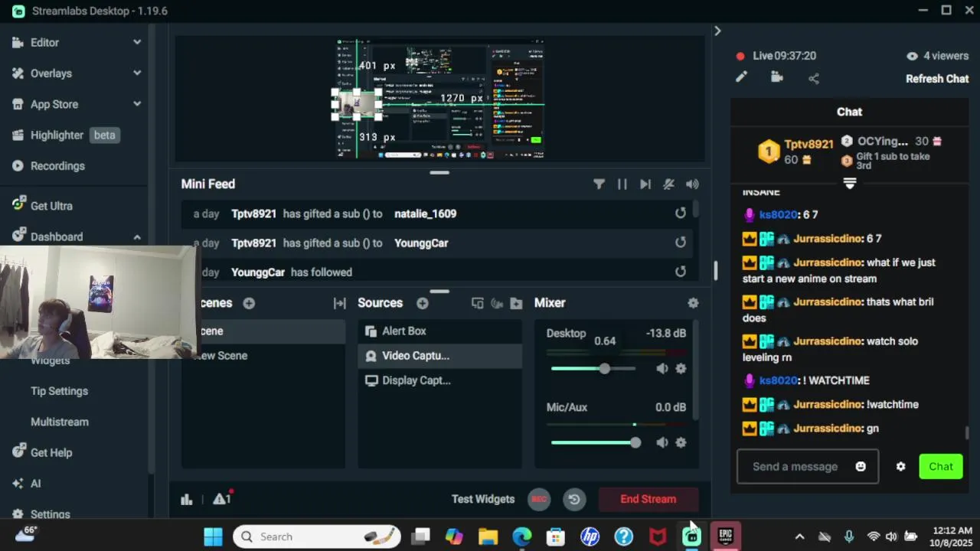Expand the Overlays chevron
Viewport: 980px width, 551px height.
click(x=137, y=73)
